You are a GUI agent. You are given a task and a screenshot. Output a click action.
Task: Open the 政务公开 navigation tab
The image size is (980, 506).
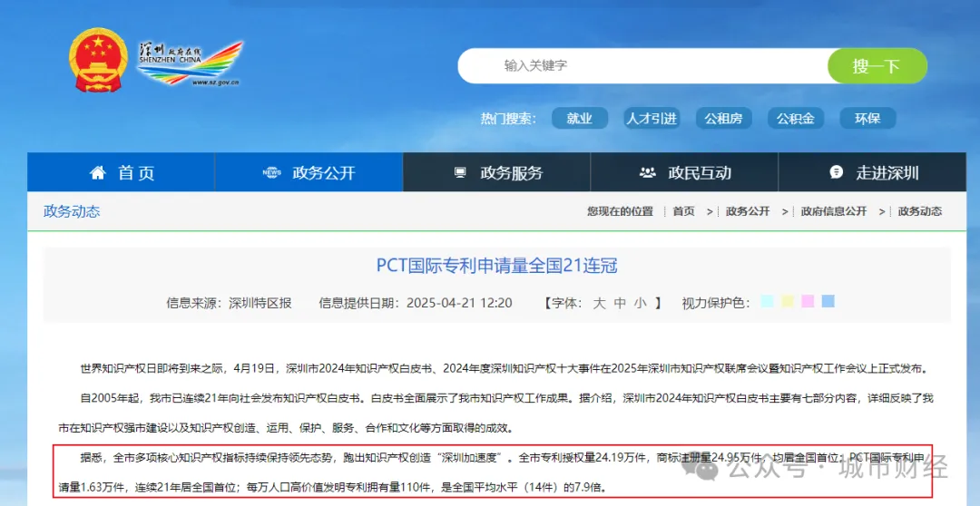(309, 172)
